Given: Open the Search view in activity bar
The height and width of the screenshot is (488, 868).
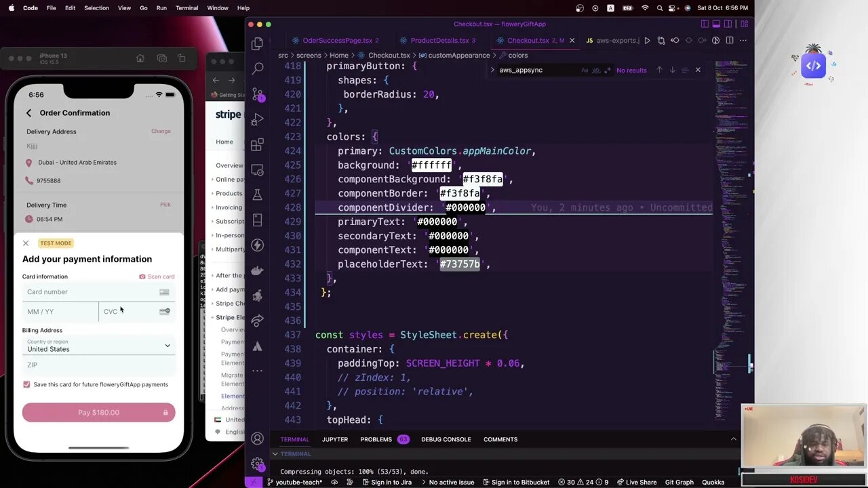Looking at the screenshot, I should point(257,68).
